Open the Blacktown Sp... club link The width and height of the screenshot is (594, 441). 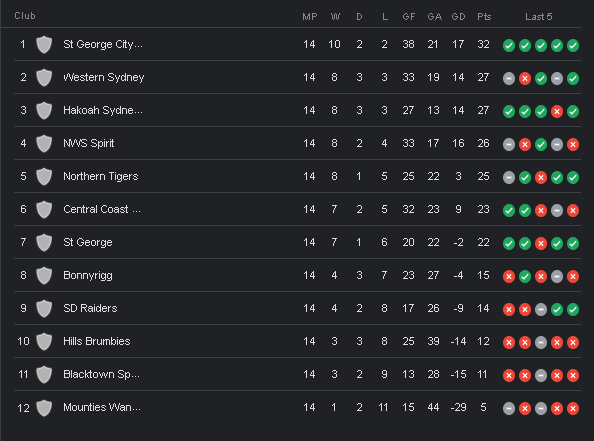click(101, 374)
